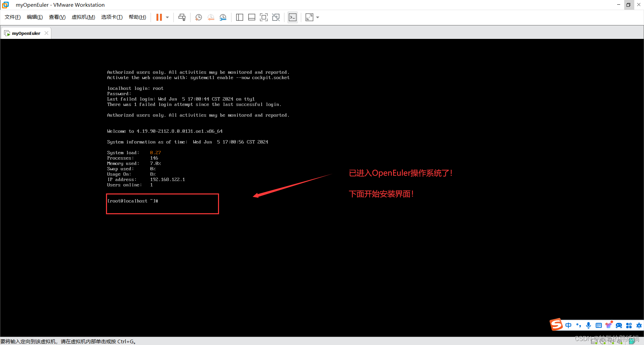Open the Sogou game controller icon

tap(619, 325)
